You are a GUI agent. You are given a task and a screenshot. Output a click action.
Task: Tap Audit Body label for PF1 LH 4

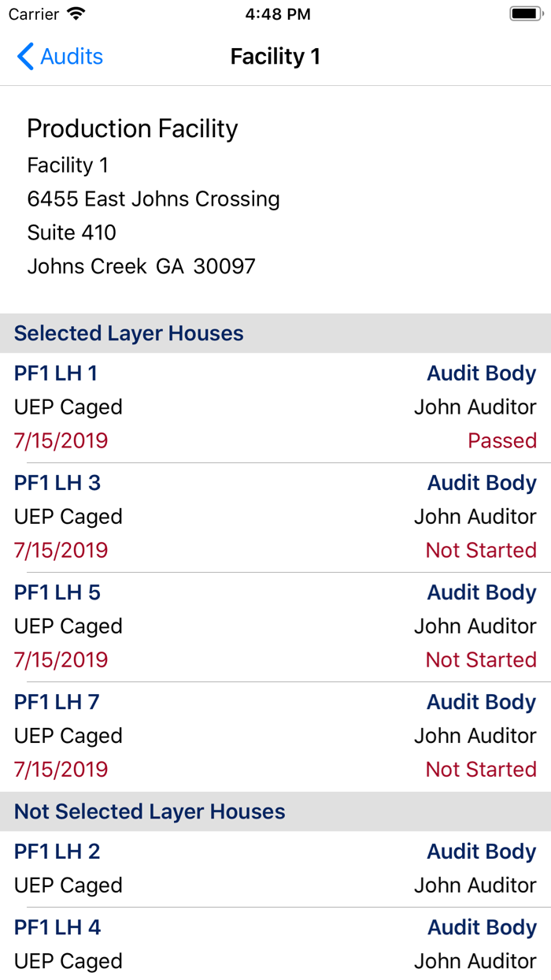(482, 927)
